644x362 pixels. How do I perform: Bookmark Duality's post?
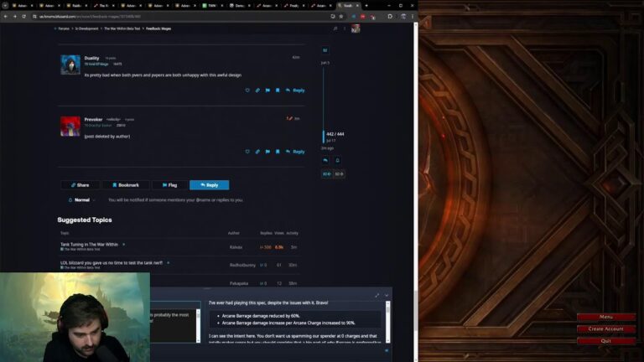[278, 90]
